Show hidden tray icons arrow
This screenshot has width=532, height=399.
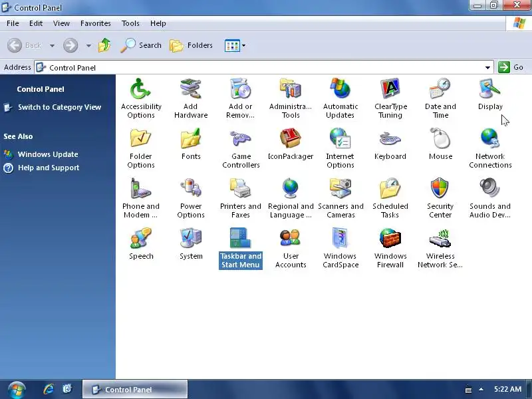click(x=481, y=389)
